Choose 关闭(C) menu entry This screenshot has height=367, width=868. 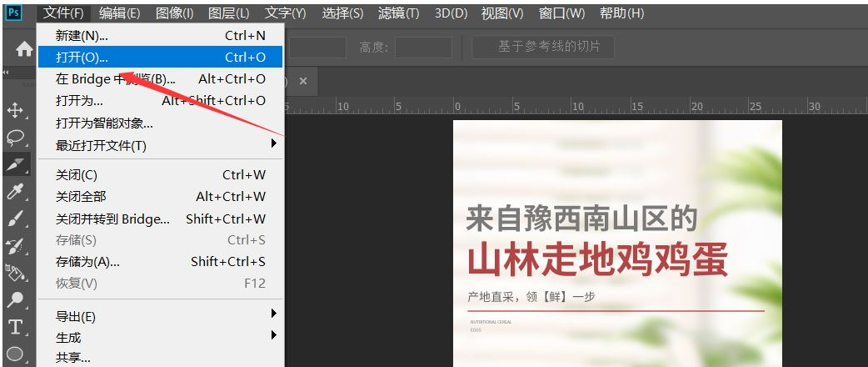[x=161, y=175]
